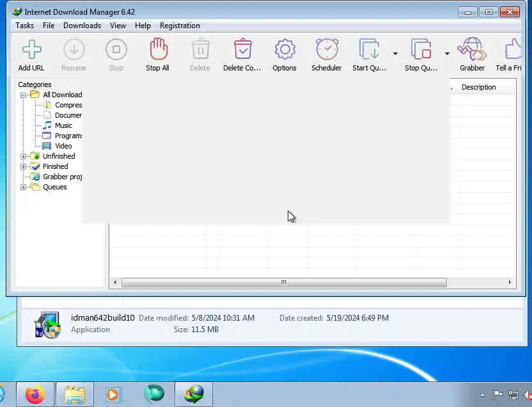
Task: Maximize the Internet Download Manager window
Action: (x=489, y=12)
